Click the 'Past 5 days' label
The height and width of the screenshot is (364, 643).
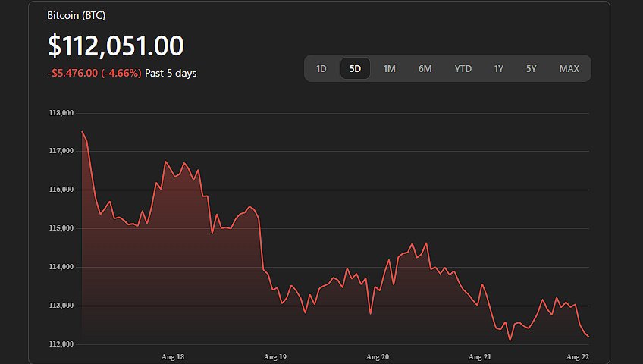[171, 74]
